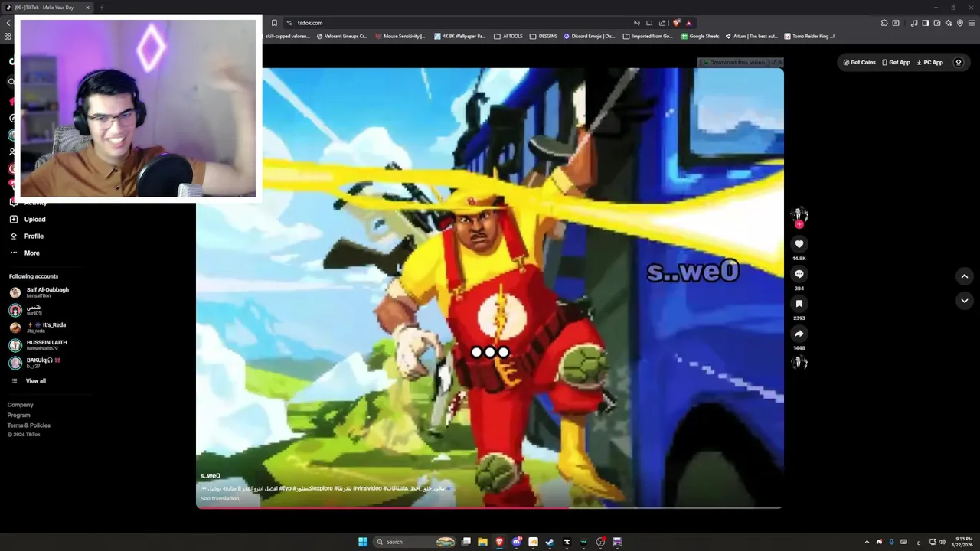Click the Get Coins button
Viewport: 980px width, 551px height.
[859, 62]
